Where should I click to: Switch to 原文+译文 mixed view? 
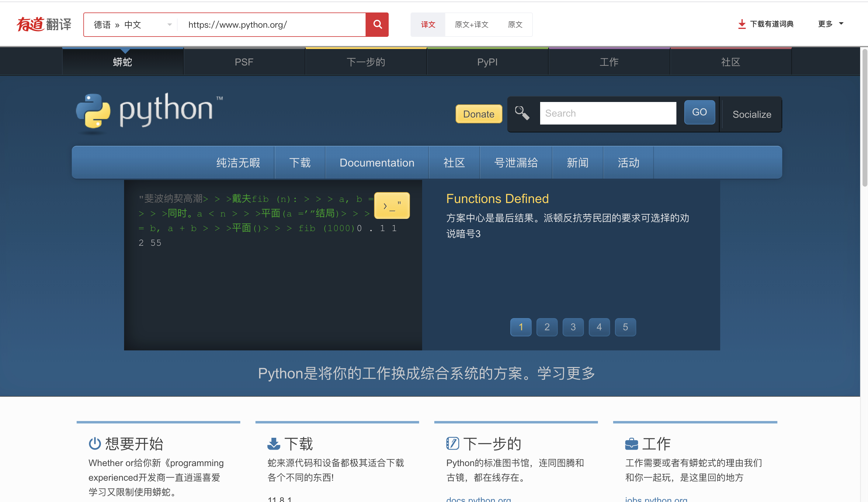coord(472,24)
